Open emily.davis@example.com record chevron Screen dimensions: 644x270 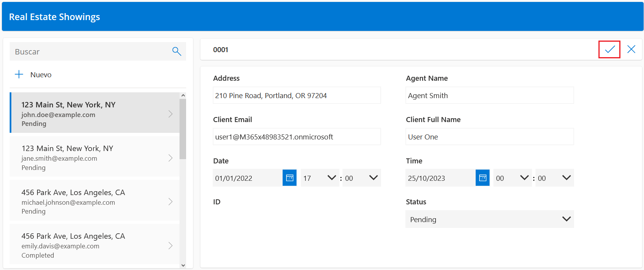[170, 246]
